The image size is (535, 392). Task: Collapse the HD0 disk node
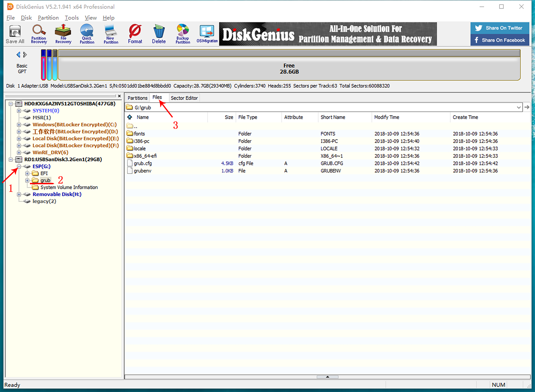click(11, 104)
